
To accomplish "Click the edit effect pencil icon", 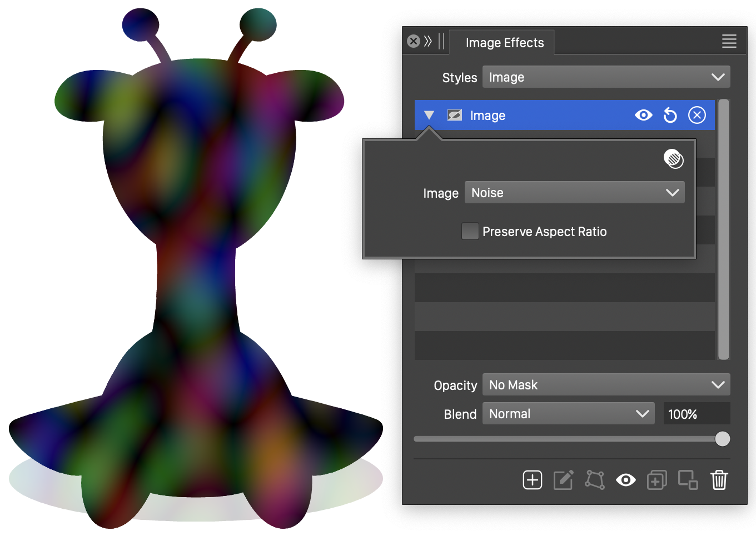I will click(563, 480).
